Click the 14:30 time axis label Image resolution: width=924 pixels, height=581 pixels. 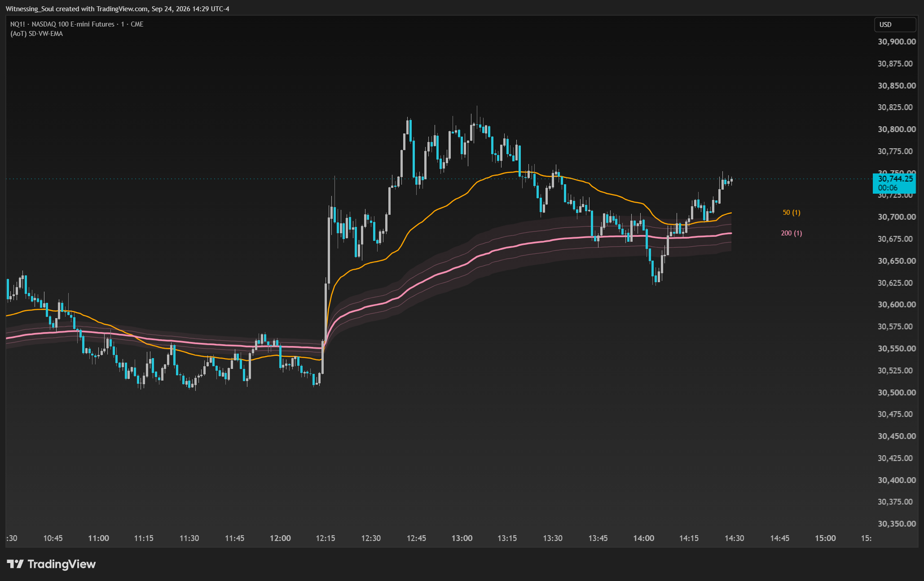click(x=735, y=538)
